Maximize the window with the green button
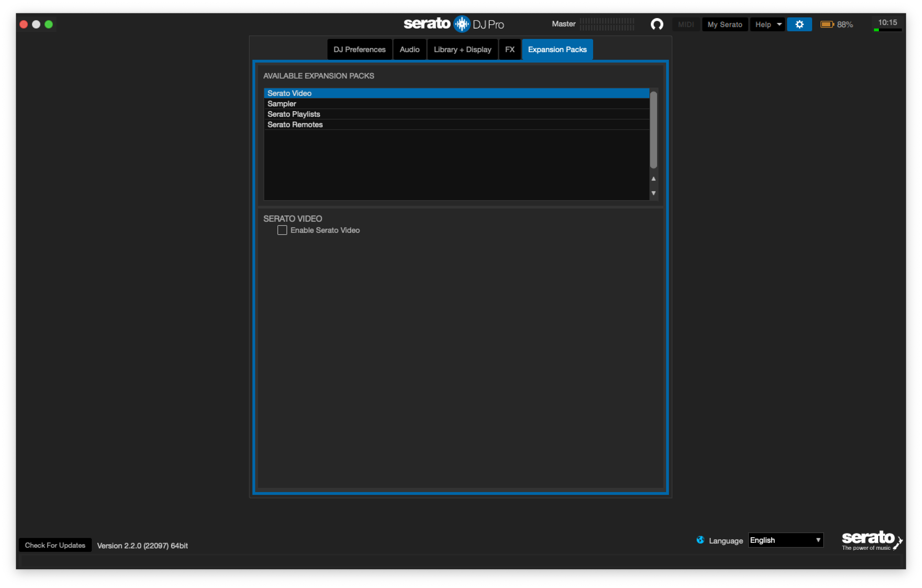This screenshot has width=922, height=588. pos(49,24)
